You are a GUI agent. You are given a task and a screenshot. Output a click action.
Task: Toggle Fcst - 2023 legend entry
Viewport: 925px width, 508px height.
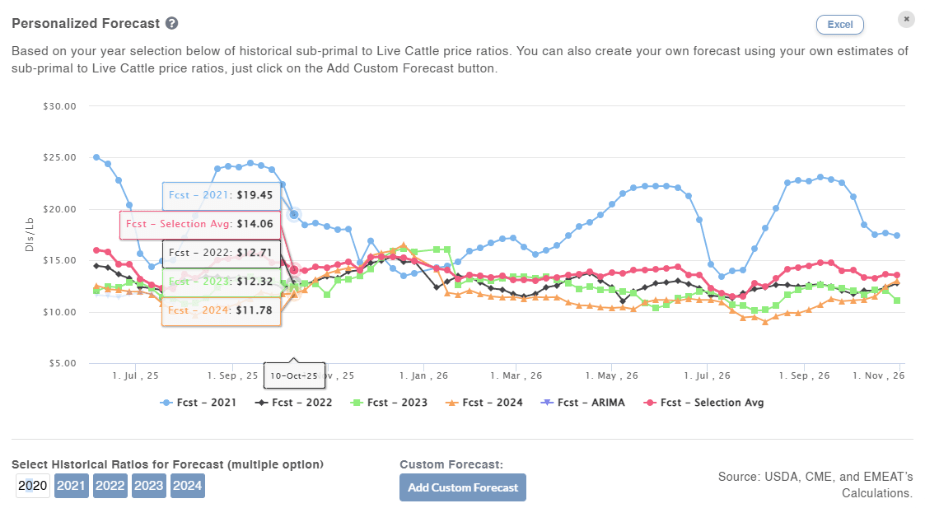[x=391, y=402]
